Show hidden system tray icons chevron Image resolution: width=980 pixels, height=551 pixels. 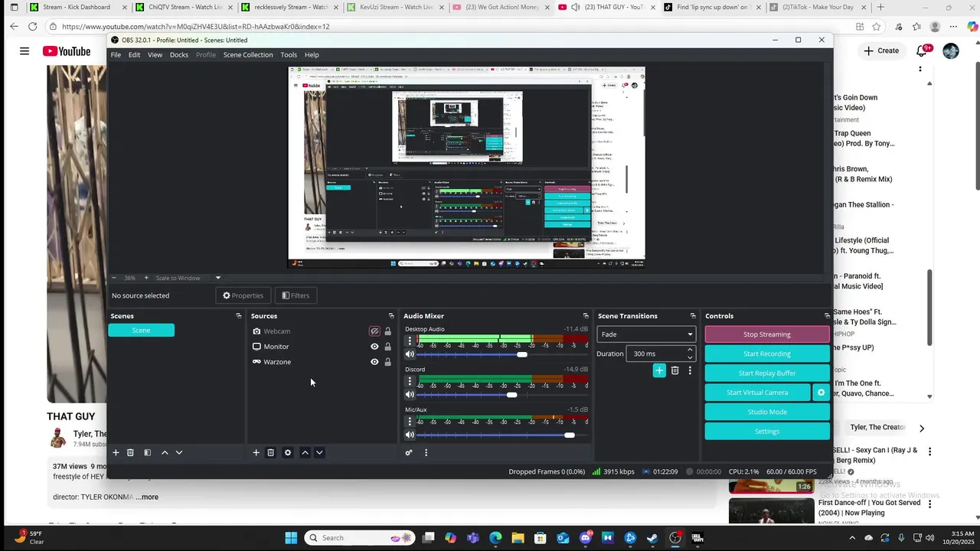coord(851,538)
